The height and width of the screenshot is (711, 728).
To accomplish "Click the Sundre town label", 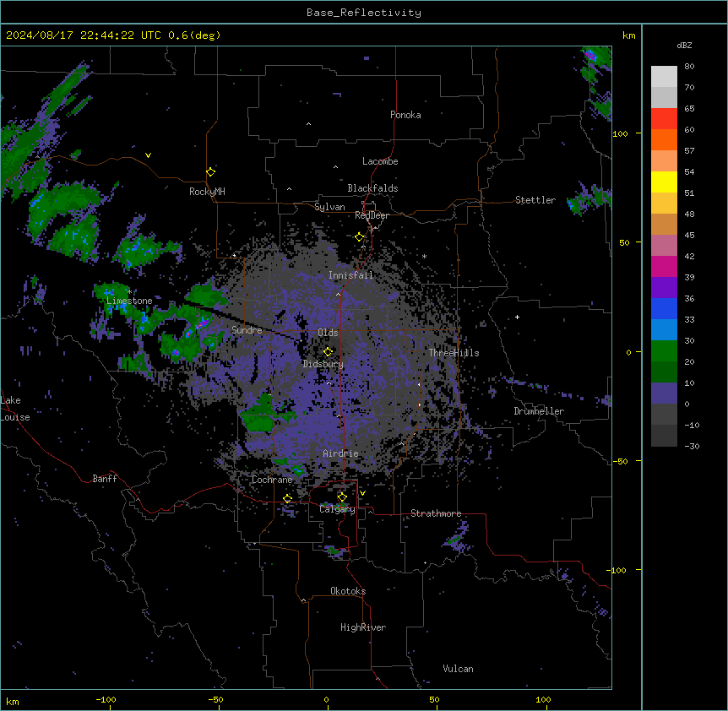I will point(247,330).
